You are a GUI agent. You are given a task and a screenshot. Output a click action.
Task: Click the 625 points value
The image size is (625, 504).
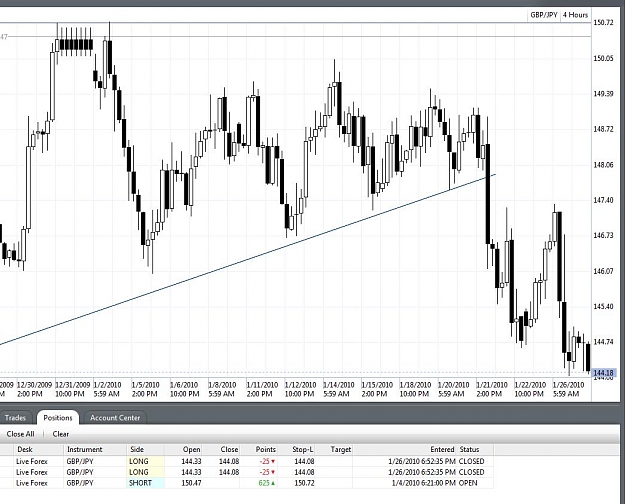coord(267,483)
